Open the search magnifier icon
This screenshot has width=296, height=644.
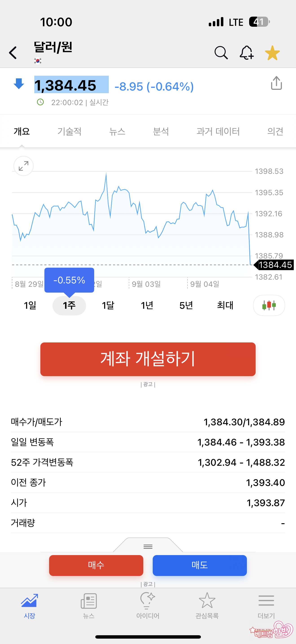point(221,53)
